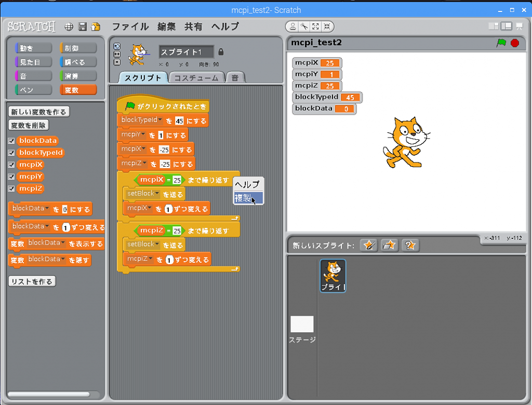The image size is (532, 405).
Task: Open the ヘルプ menu in the menu bar
Action: [225, 26]
